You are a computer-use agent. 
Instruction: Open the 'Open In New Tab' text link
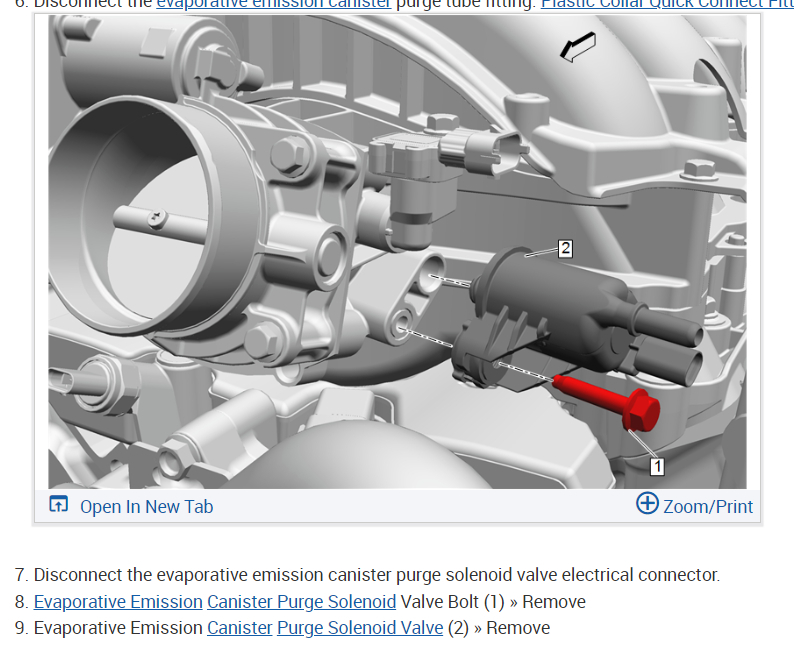pos(146,507)
